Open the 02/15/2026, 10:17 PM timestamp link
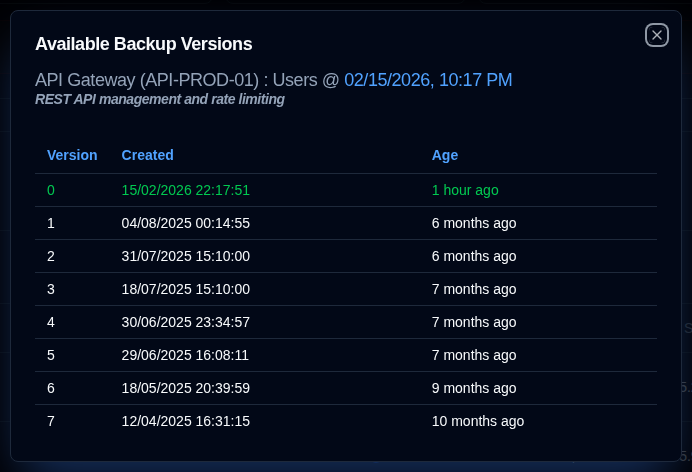The height and width of the screenshot is (472, 692). [428, 80]
